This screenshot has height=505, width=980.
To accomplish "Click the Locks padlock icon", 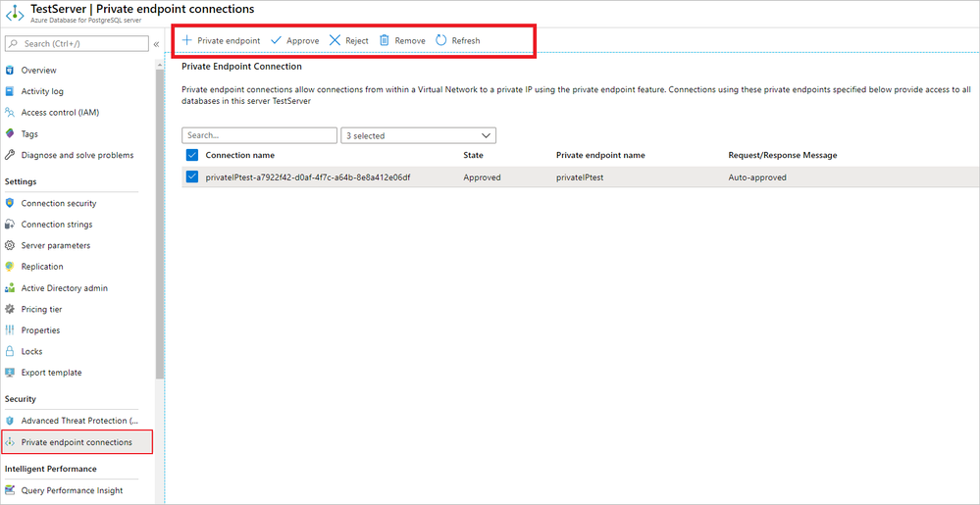I will pos(10,351).
